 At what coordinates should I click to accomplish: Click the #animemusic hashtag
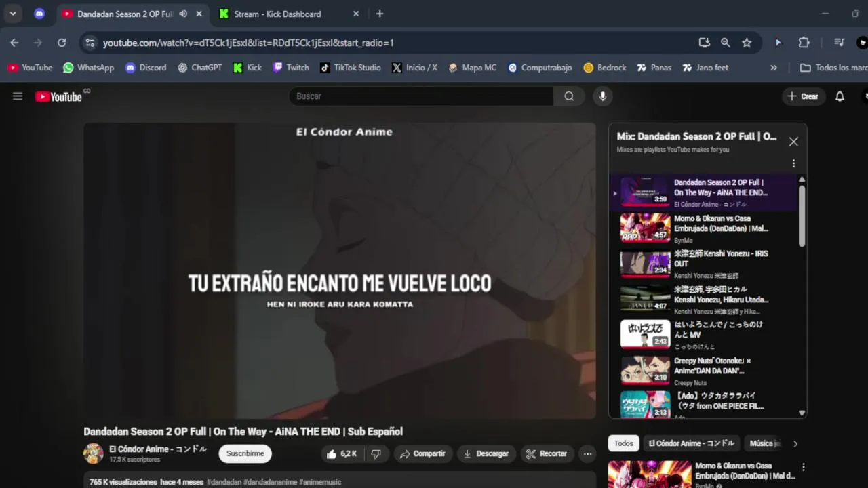point(320,482)
